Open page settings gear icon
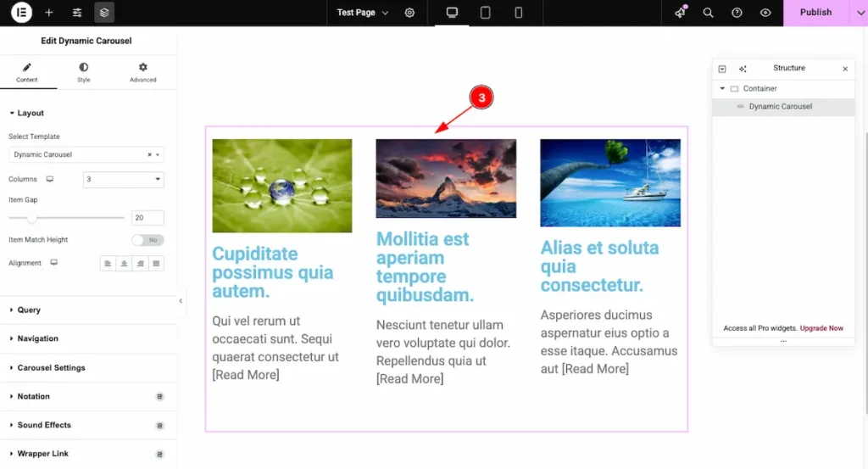868x469 pixels. coord(410,13)
